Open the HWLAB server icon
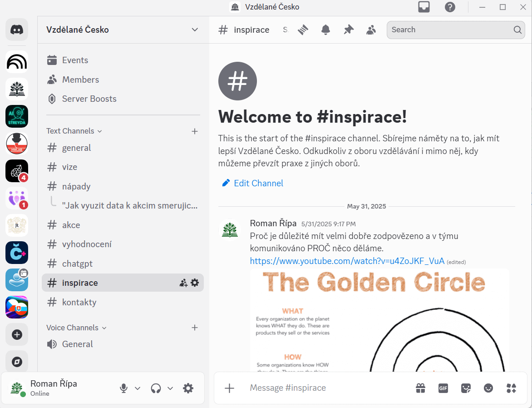Viewport: 532px width, 408px height. click(x=17, y=144)
